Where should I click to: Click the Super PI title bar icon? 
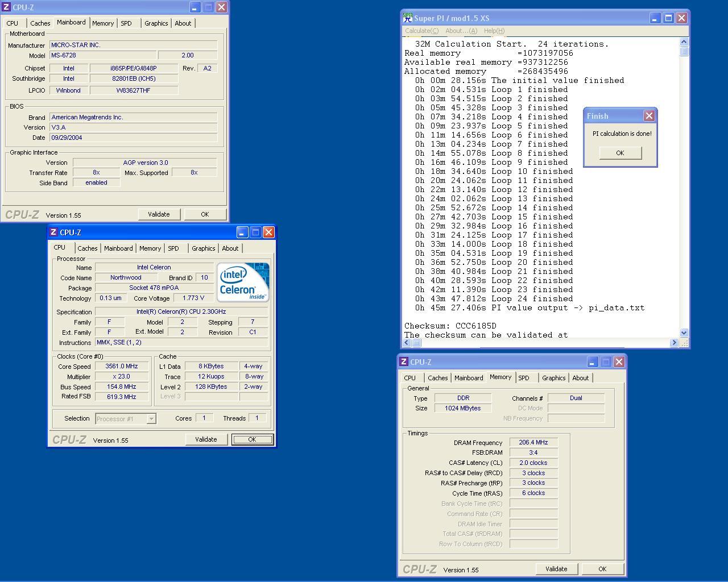408,18
